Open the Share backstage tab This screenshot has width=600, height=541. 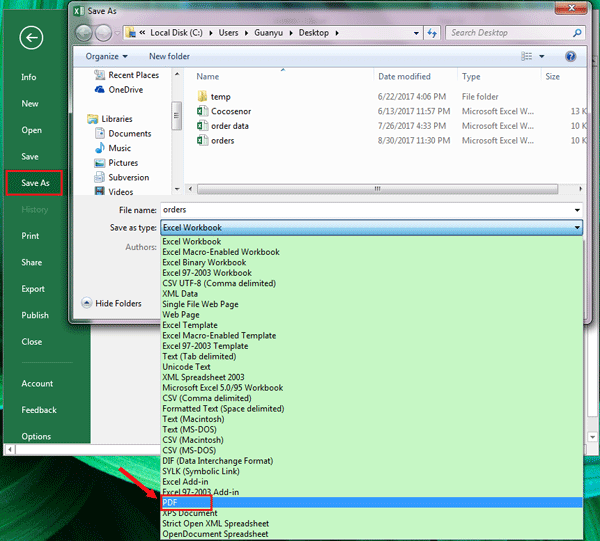[x=32, y=262]
